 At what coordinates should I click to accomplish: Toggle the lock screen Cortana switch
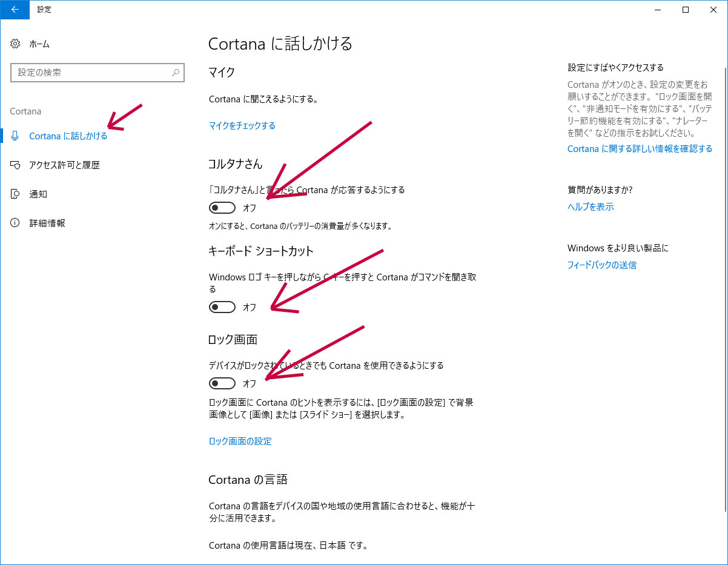coord(222,383)
